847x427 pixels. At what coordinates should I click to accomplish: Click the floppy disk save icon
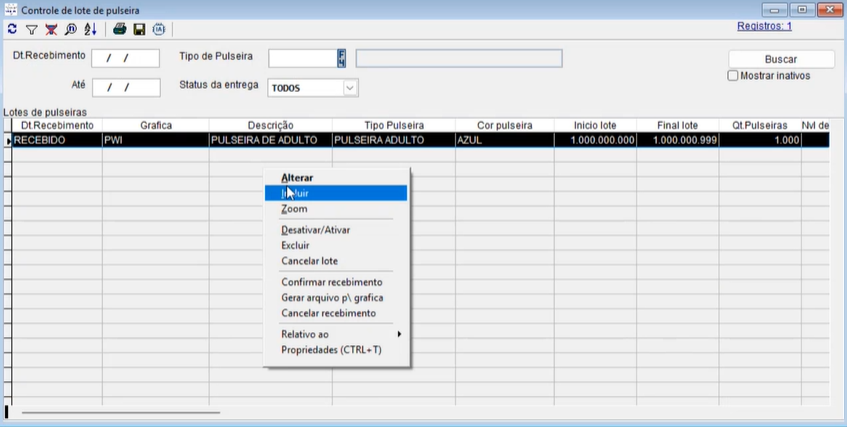point(139,30)
